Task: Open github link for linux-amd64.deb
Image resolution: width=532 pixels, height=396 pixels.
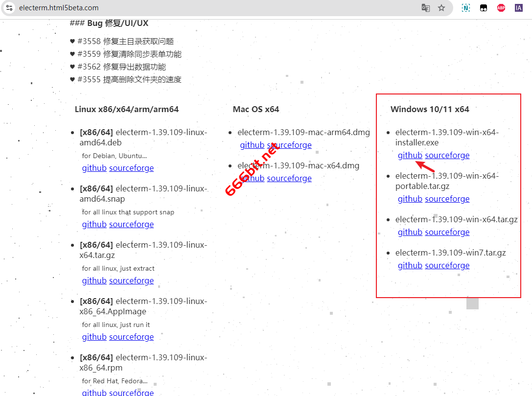Action: click(94, 168)
